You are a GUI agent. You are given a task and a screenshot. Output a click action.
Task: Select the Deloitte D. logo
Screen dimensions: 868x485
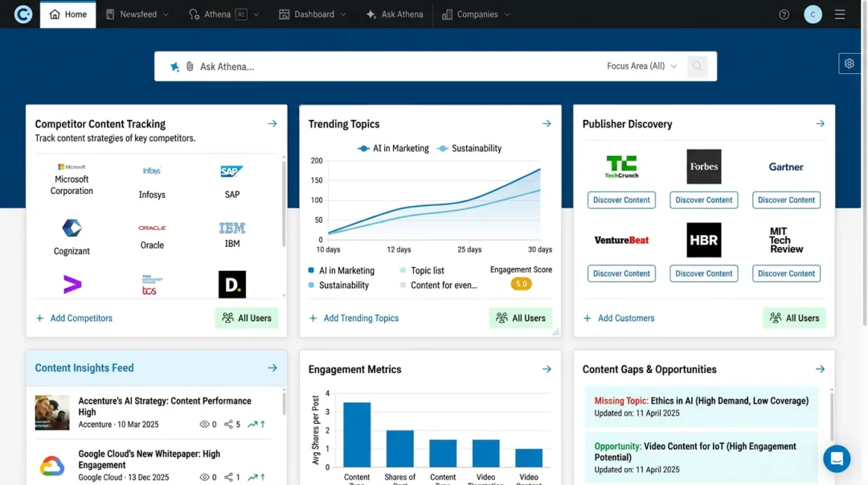pyautogui.click(x=232, y=285)
